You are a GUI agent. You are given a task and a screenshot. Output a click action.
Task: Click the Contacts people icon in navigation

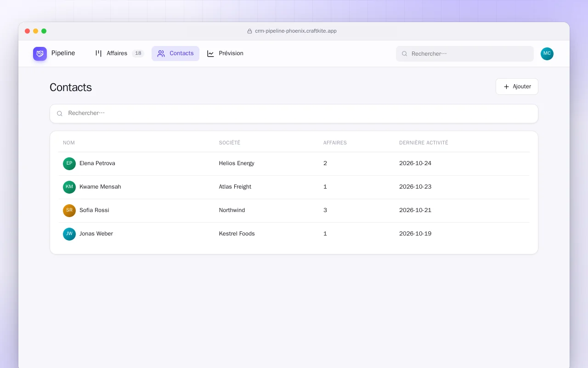[x=161, y=53]
